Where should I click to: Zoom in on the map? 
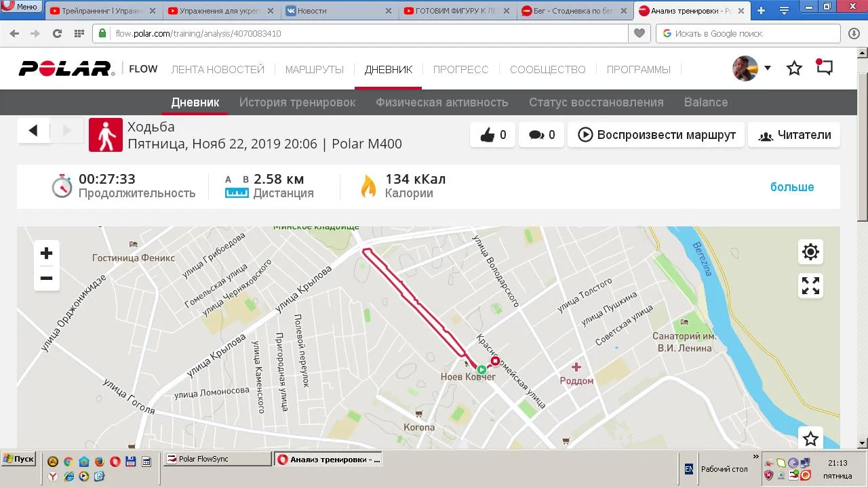tap(46, 253)
